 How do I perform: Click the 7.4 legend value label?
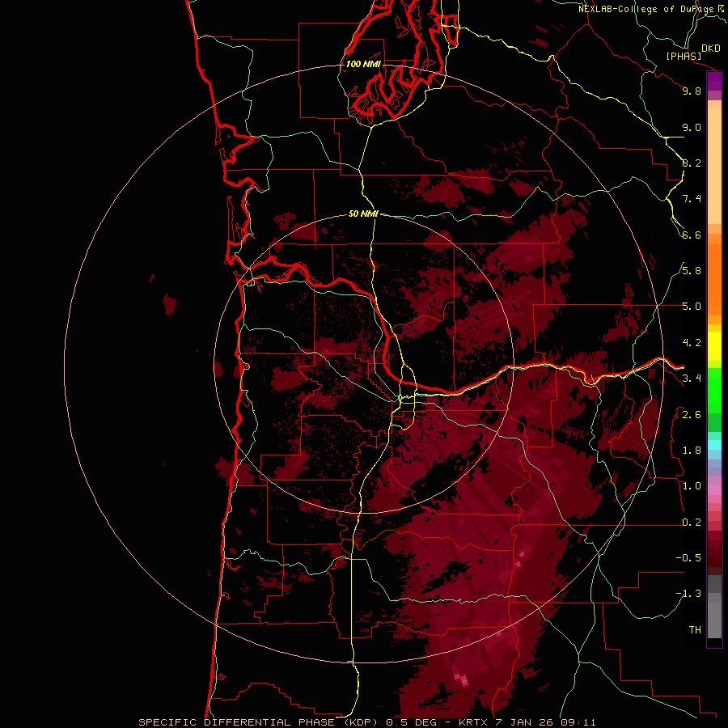pos(692,199)
